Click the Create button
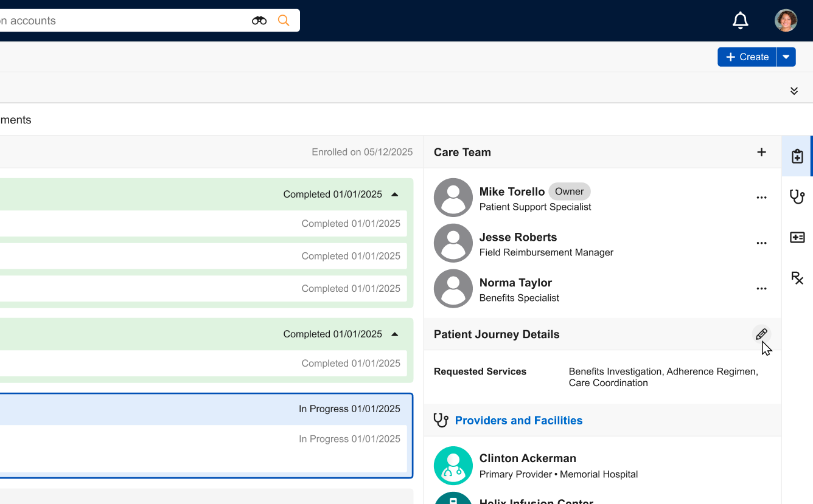Viewport: 813px width, 504px height. (747, 57)
